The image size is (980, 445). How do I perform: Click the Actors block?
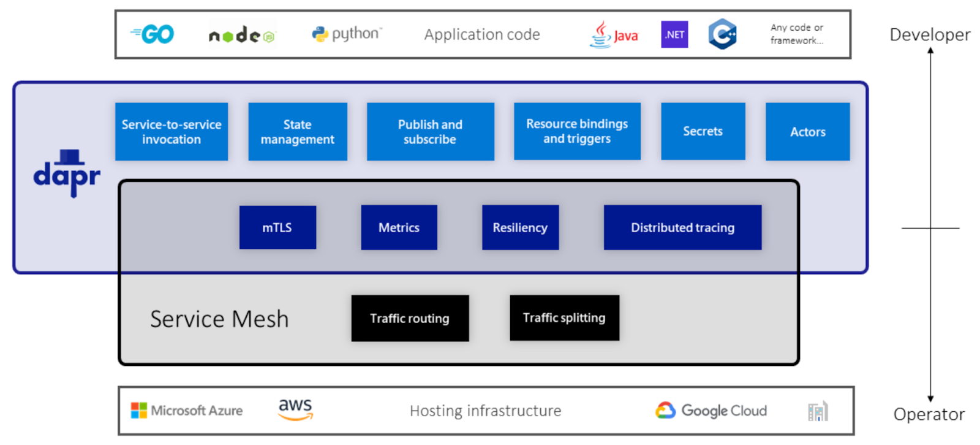click(x=807, y=132)
